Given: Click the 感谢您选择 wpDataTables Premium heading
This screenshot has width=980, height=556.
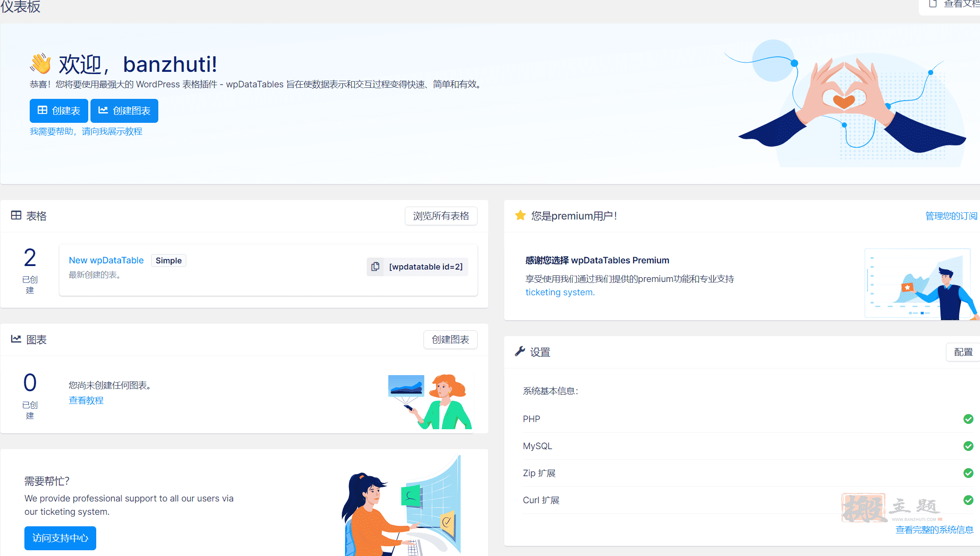Looking at the screenshot, I should (597, 260).
